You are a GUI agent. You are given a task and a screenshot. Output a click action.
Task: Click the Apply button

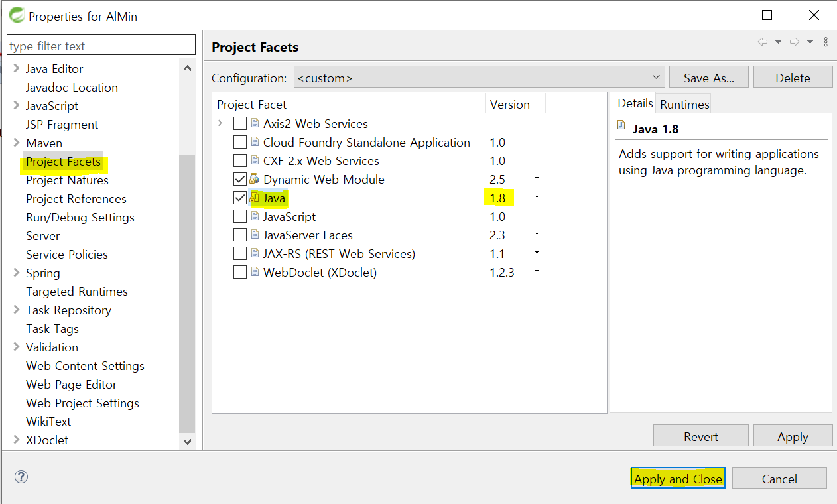click(x=793, y=436)
